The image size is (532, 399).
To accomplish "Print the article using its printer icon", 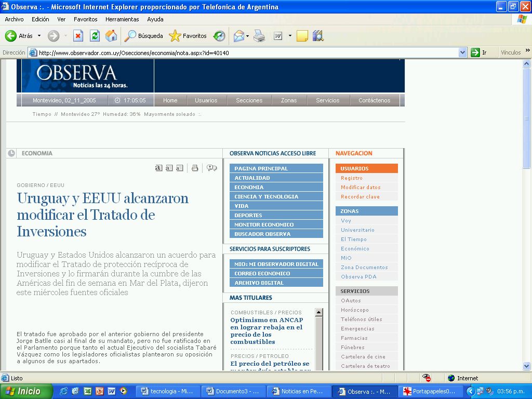I will click(x=195, y=168).
